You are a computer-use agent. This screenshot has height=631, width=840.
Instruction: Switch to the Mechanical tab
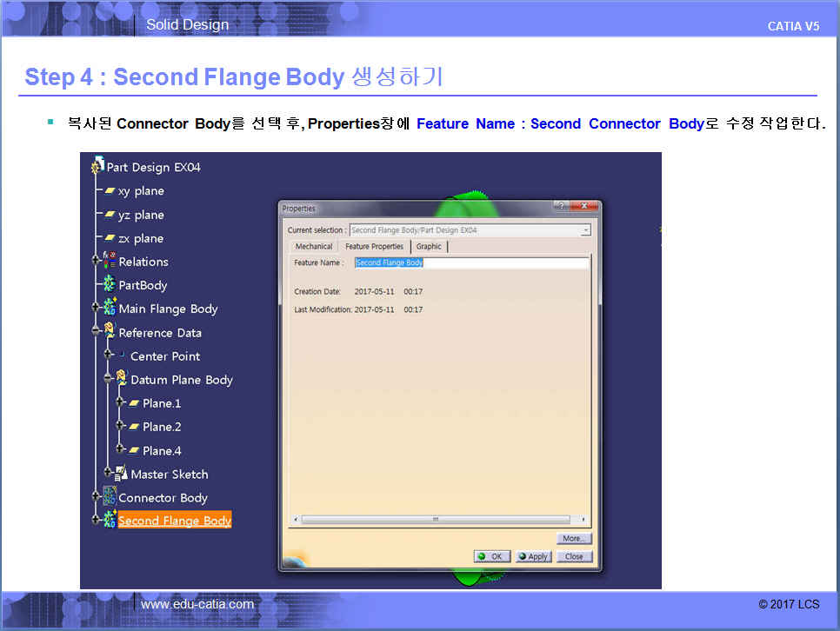pyautogui.click(x=313, y=247)
